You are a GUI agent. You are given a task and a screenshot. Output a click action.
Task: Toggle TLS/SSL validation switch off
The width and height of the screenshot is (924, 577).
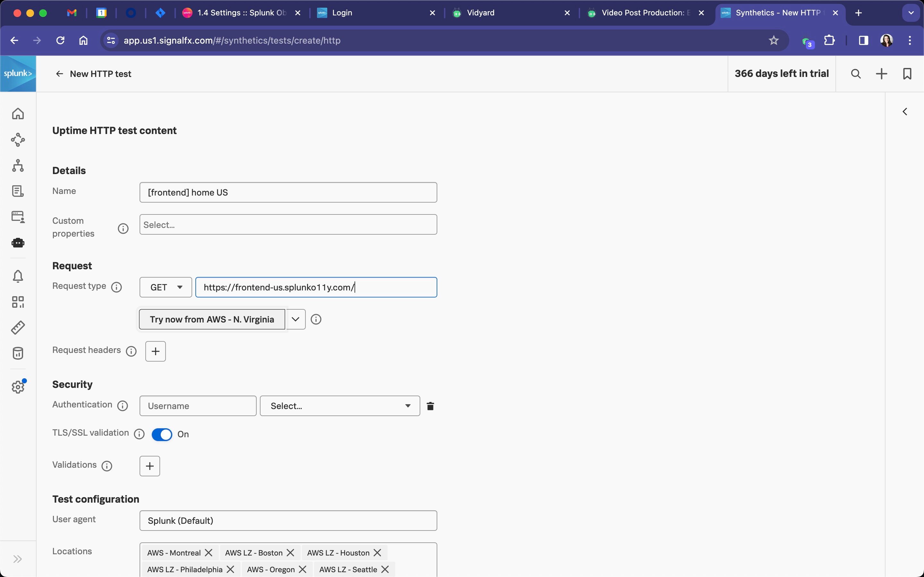[162, 434]
